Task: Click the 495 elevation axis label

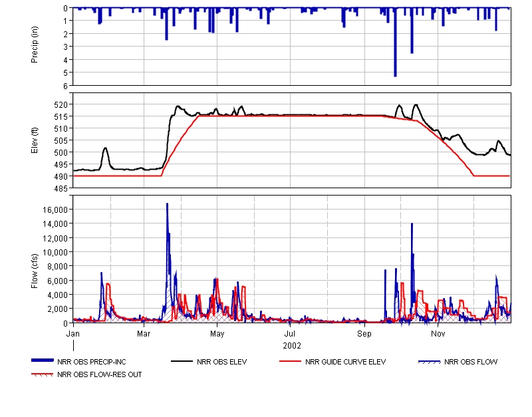Action: [x=61, y=164]
